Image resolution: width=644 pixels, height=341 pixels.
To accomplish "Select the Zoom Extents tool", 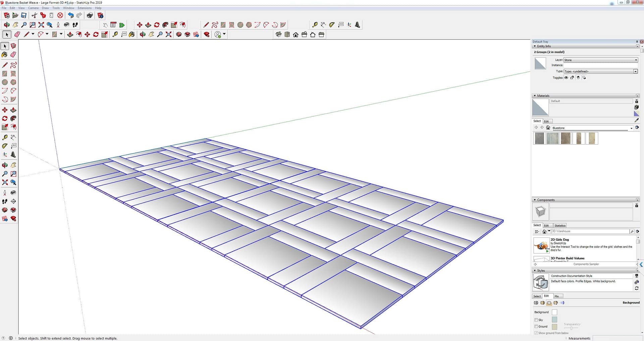I will point(5,182).
